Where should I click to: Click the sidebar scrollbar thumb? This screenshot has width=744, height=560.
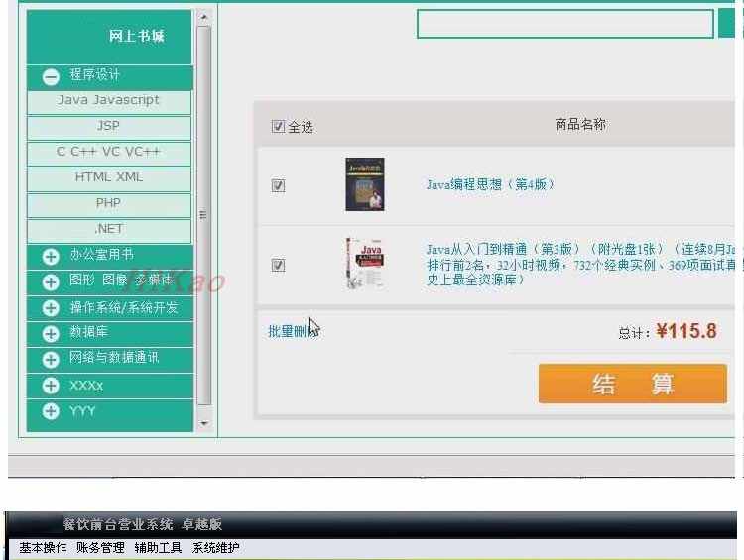click(x=204, y=215)
